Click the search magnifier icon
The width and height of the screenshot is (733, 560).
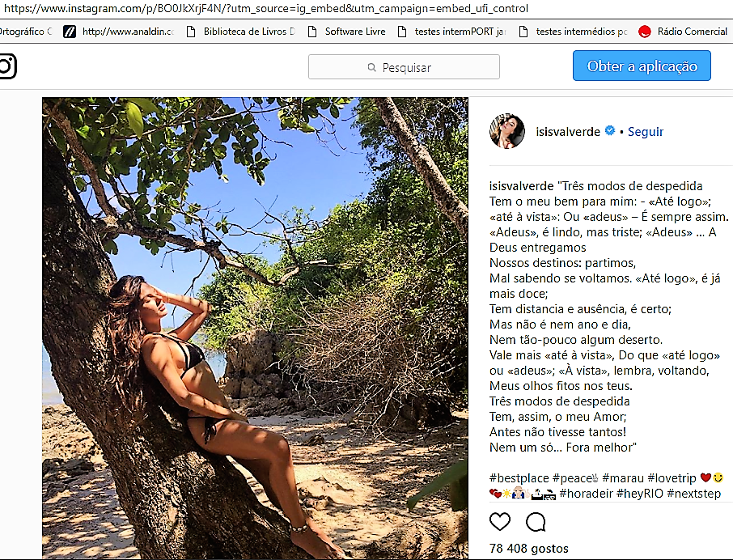click(x=371, y=67)
